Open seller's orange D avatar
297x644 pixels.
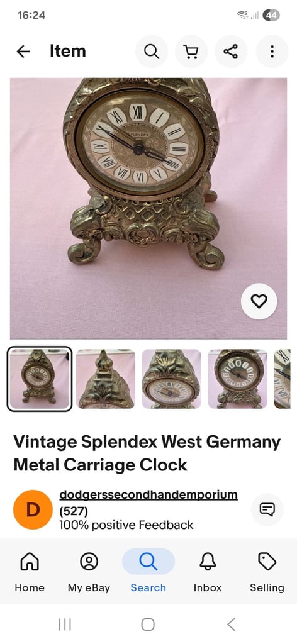click(33, 509)
